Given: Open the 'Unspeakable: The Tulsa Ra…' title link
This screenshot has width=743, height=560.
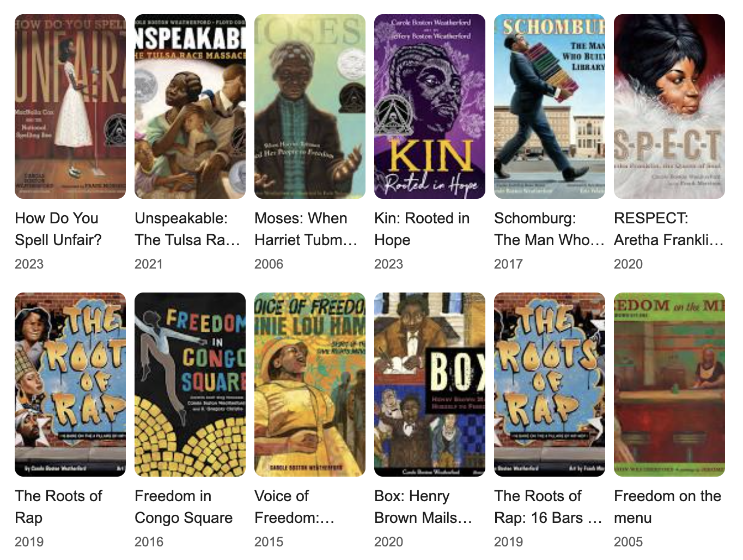Looking at the screenshot, I should (x=187, y=229).
